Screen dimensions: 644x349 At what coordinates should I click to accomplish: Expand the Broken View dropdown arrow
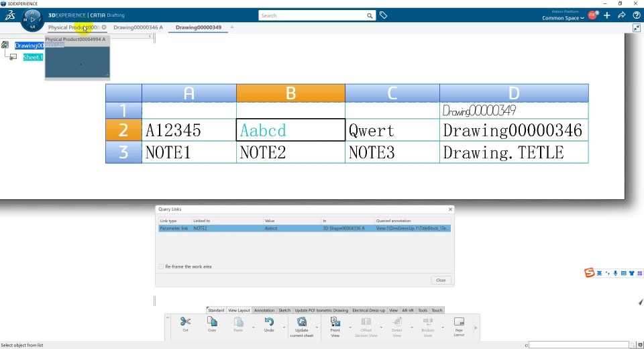(x=443, y=328)
